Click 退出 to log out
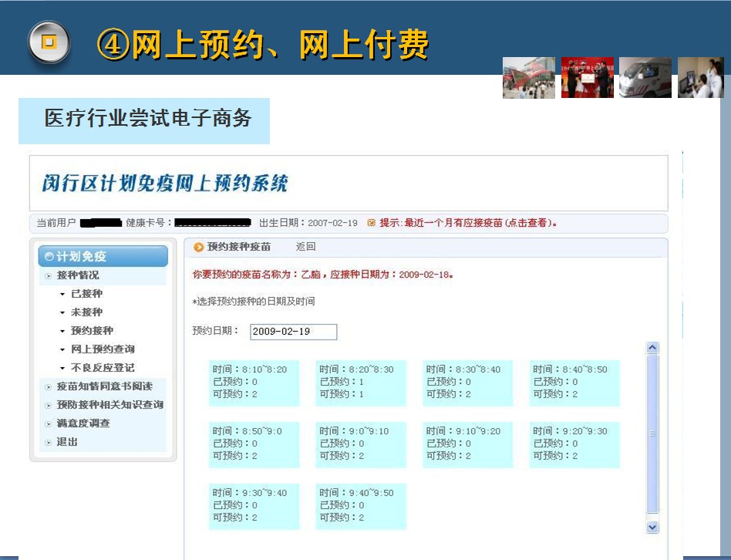 (66, 442)
